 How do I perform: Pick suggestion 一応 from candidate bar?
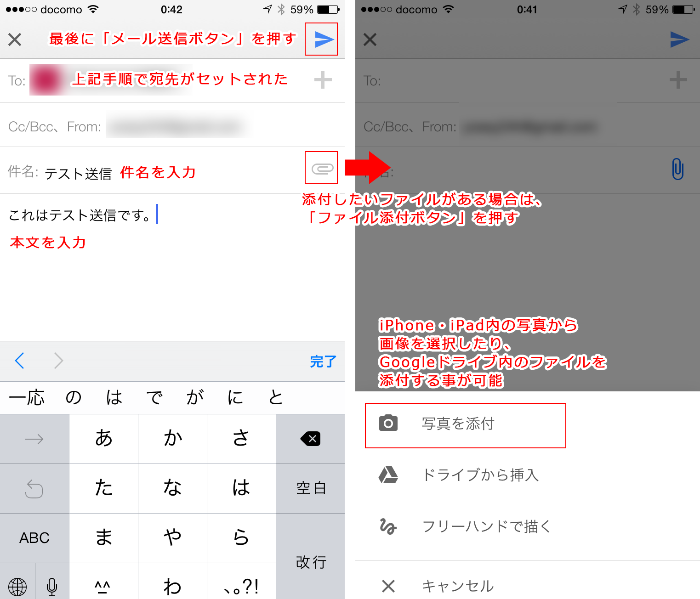(27, 398)
